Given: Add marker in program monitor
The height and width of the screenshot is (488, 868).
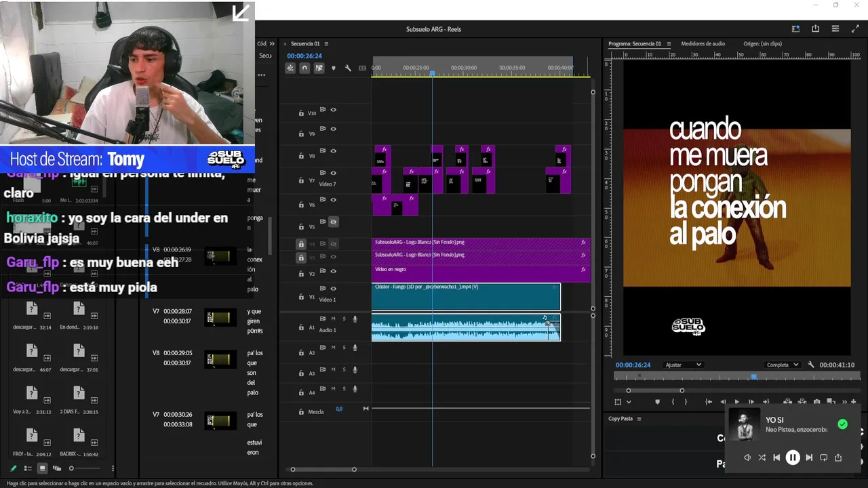Looking at the screenshot, I should tap(657, 402).
